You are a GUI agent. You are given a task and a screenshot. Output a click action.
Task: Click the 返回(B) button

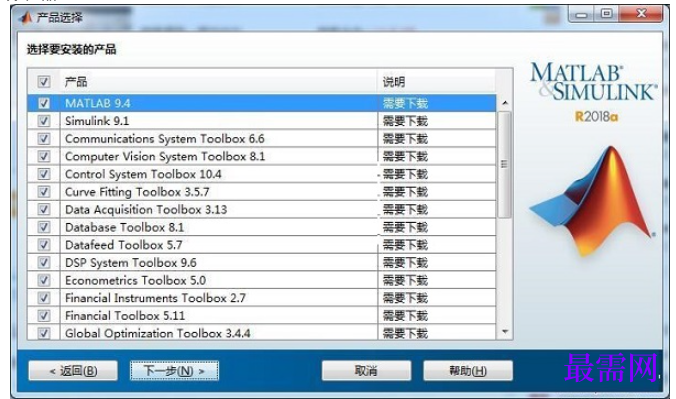click(x=73, y=371)
